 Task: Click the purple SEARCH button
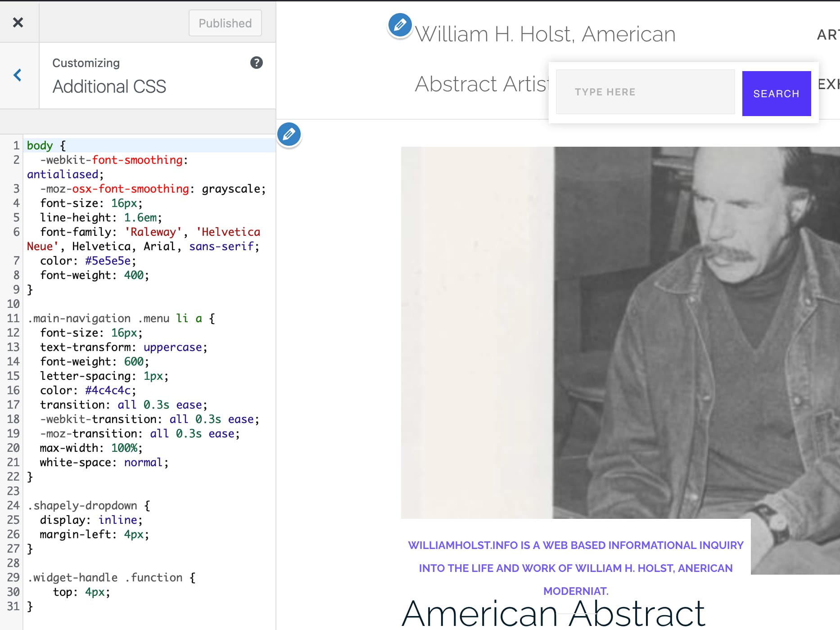pos(776,94)
